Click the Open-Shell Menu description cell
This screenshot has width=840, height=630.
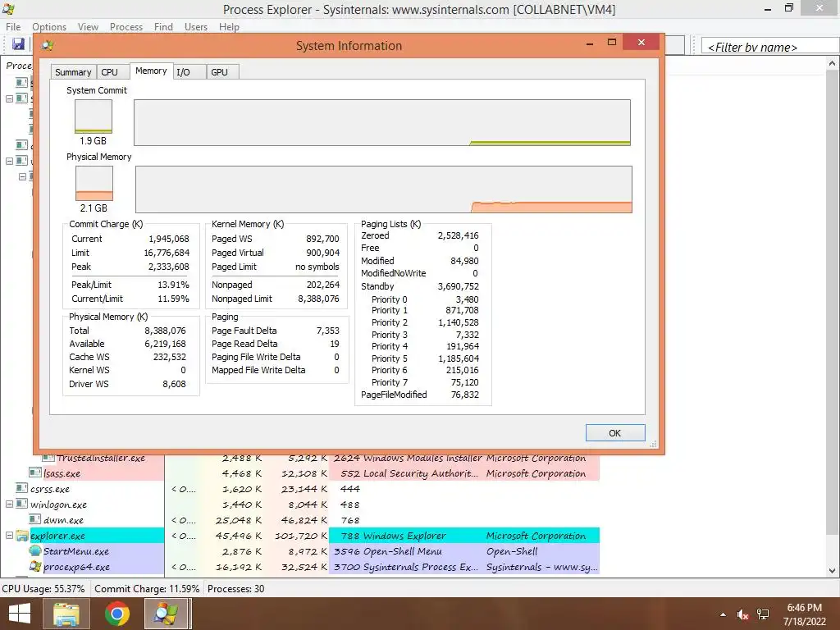pyautogui.click(x=402, y=551)
